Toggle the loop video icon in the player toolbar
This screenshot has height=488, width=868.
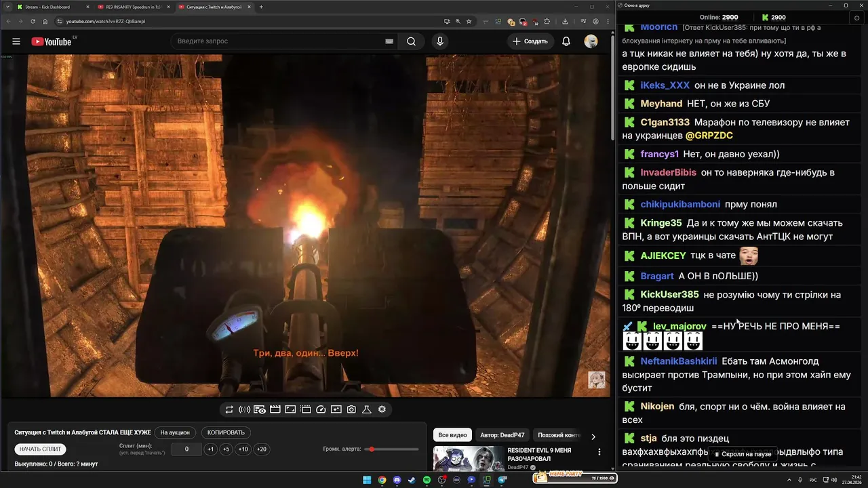pos(230,409)
